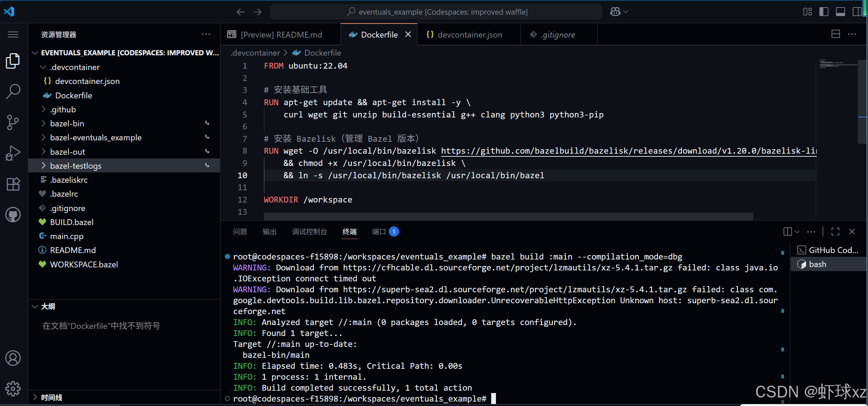Switch to the 端口 ports panel tab
Image resolution: width=868 pixels, height=406 pixels.
point(385,232)
